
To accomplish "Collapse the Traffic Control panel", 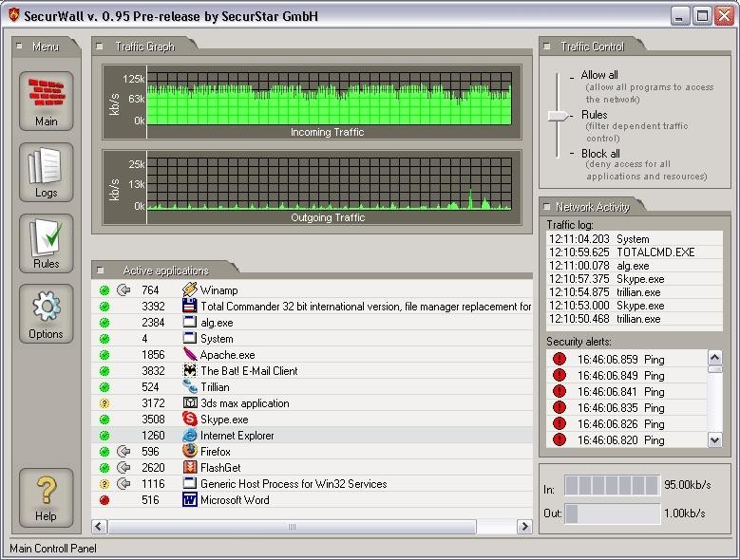I will [546, 47].
